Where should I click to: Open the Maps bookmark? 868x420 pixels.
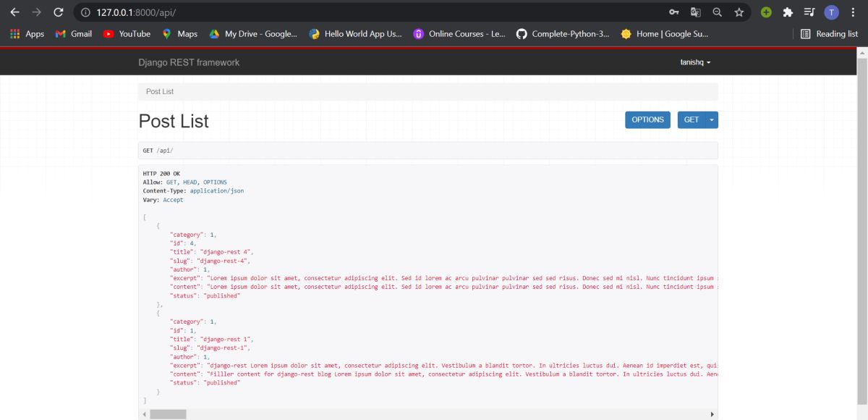pyautogui.click(x=179, y=34)
